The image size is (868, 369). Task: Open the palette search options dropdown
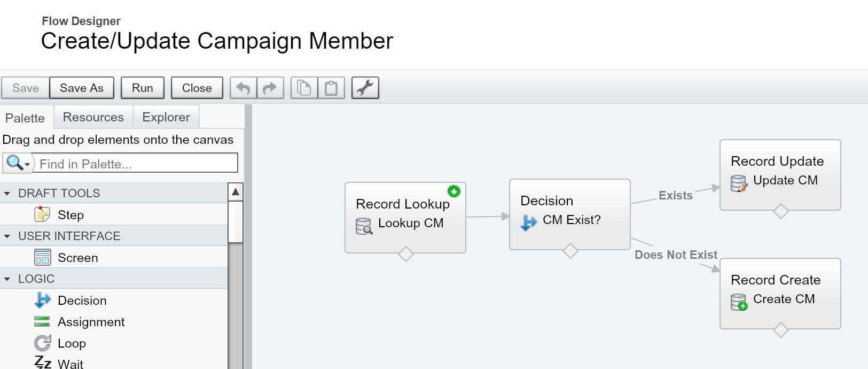click(25, 163)
